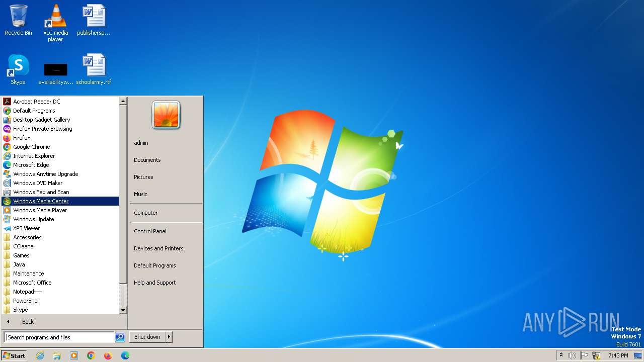Click the Firefox Private Browsing icon
Viewport: 644px width, 362px height.
click(x=7, y=129)
